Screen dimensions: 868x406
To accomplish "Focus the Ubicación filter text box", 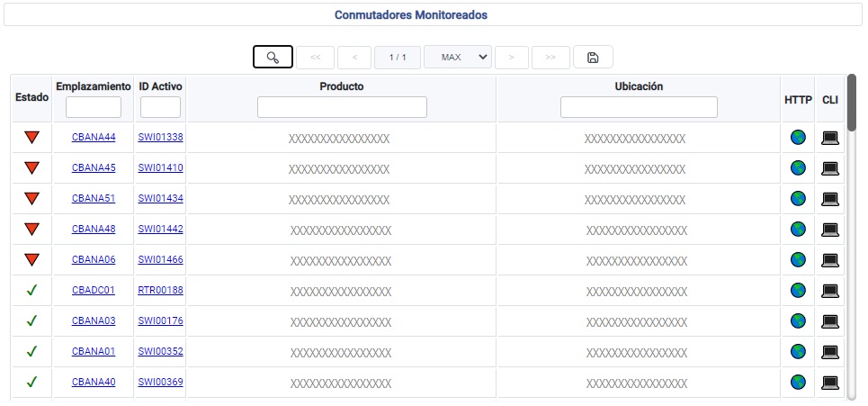I will [639, 107].
